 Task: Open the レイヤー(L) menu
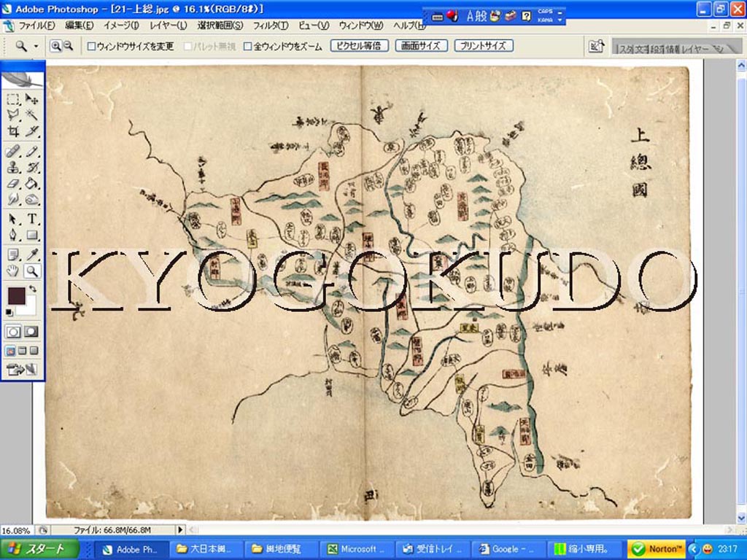click(169, 26)
